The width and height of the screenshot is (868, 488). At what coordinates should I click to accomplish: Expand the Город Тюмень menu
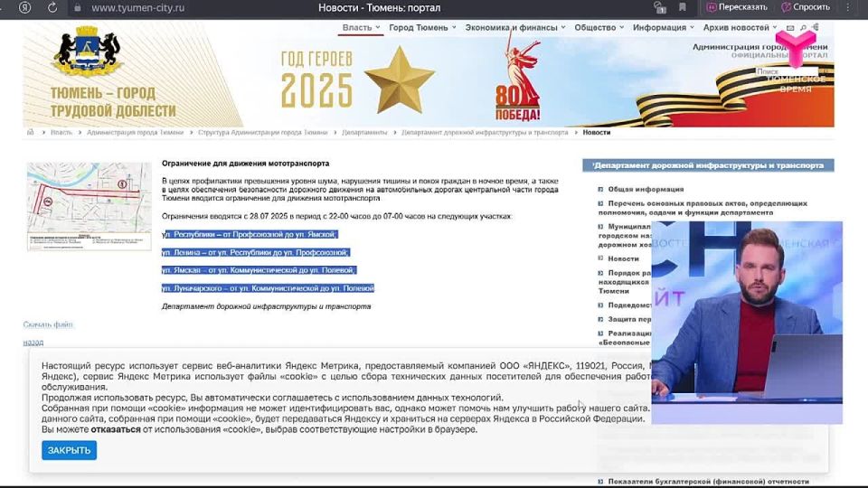click(x=422, y=27)
